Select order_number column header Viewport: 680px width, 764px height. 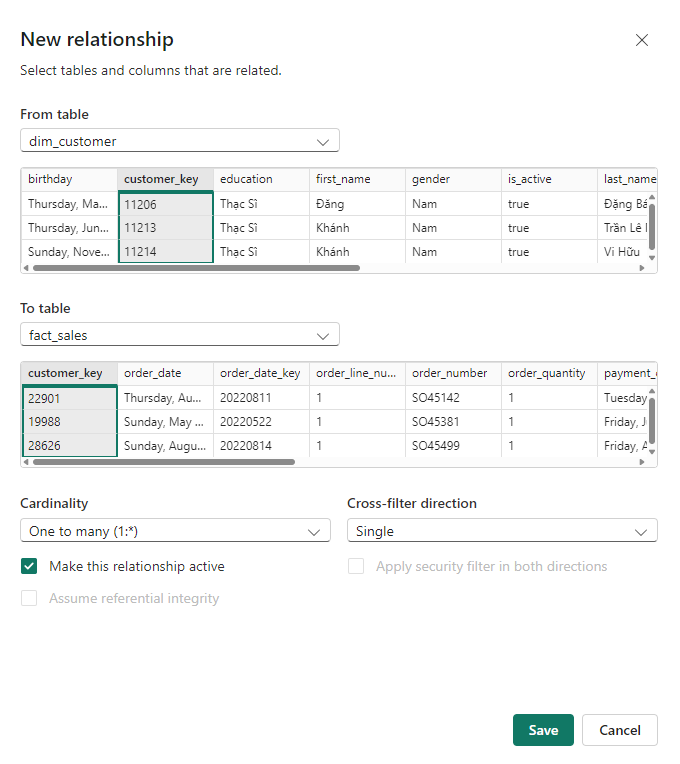click(x=453, y=373)
